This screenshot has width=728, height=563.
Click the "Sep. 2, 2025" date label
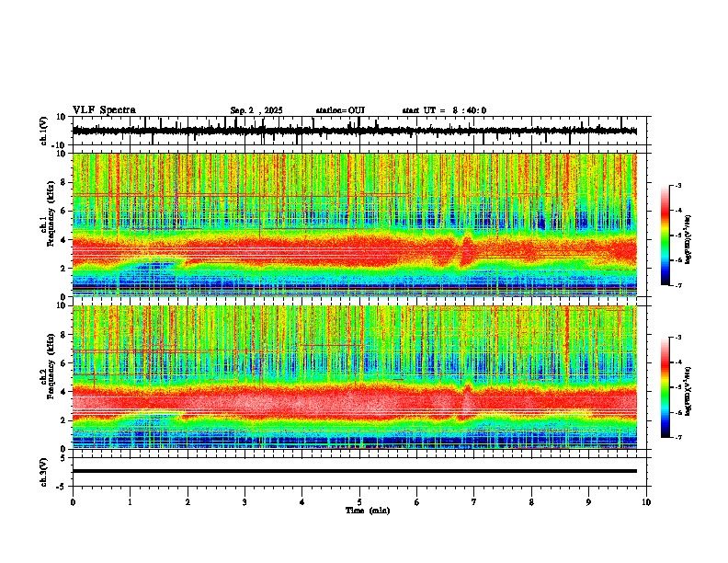256,110
